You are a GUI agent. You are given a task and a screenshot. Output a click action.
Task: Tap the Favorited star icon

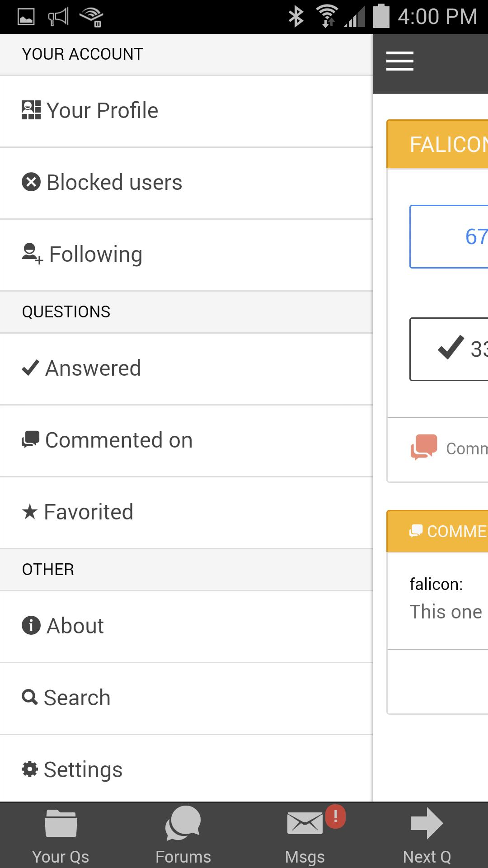point(30,512)
